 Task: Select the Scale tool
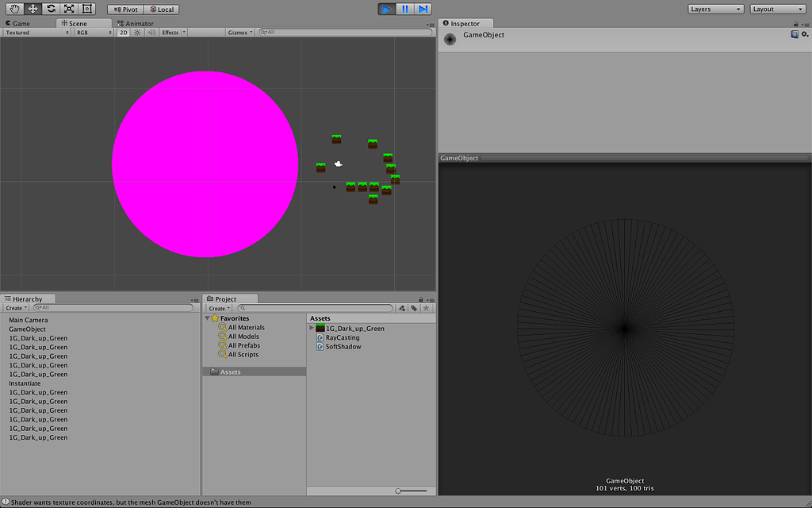[69, 9]
